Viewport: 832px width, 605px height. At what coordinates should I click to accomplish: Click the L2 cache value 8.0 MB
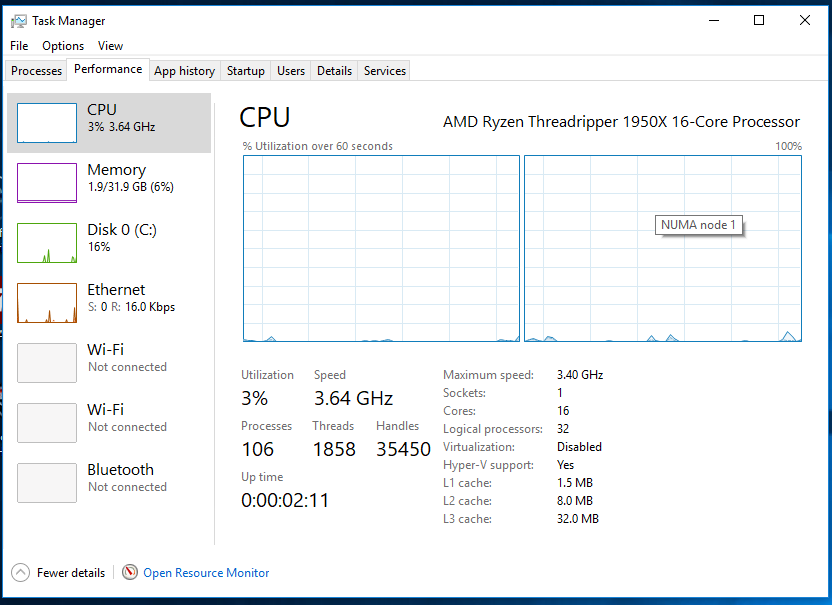tap(575, 501)
